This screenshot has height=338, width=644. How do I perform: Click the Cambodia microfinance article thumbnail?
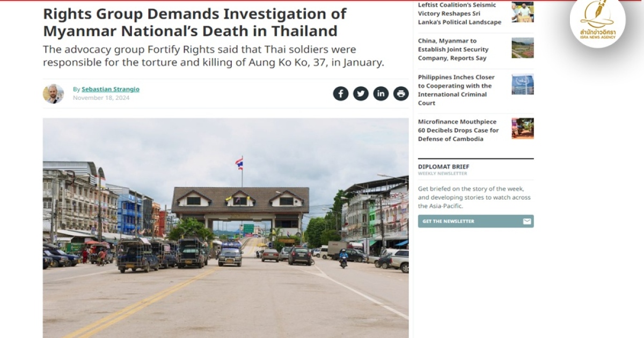pyautogui.click(x=522, y=128)
